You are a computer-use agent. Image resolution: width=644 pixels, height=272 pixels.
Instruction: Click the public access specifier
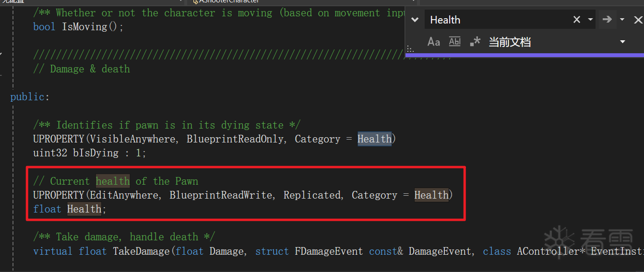click(x=28, y=97)
